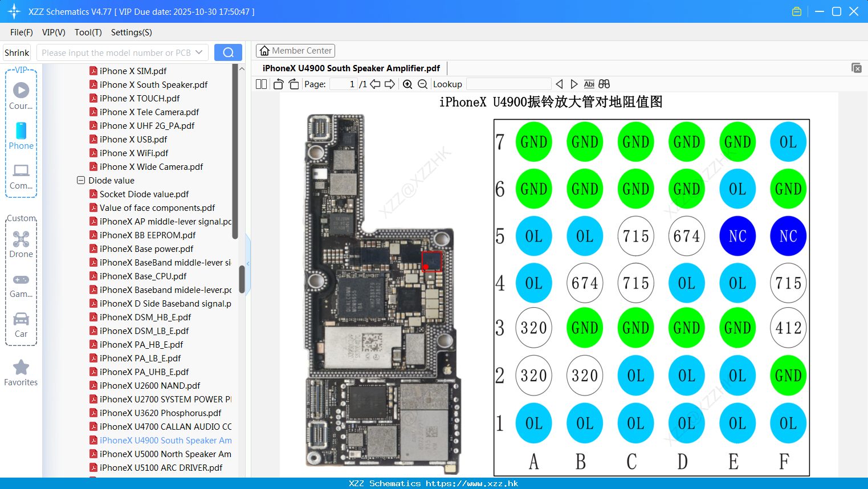Click the Shrink button
The height and width of the screenshot is (489, 868).
pyautogui.click(x=17, y=52)
